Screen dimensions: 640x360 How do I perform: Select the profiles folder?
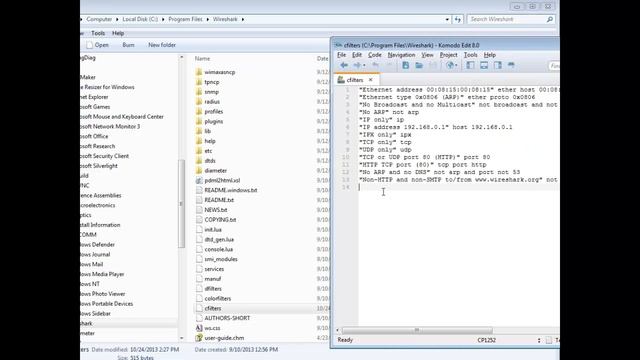tap(213, 111)
